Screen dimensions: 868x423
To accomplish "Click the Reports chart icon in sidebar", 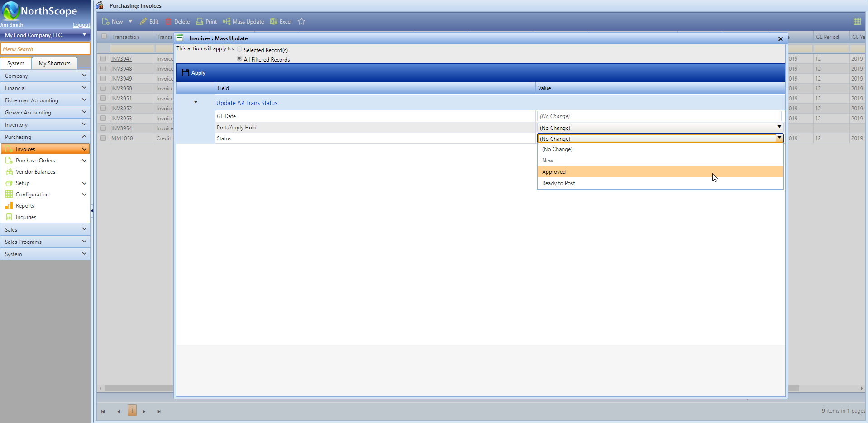I will click(9, 206).
